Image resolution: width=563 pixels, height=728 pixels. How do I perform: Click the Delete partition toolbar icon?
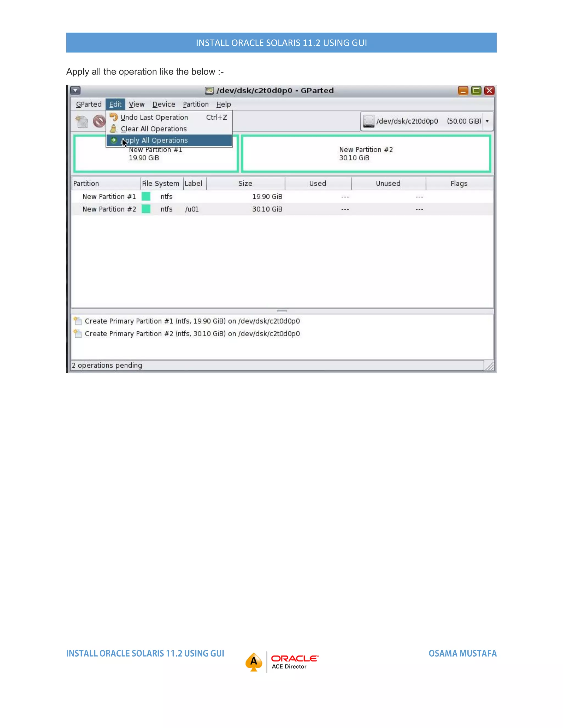[99, 121]
